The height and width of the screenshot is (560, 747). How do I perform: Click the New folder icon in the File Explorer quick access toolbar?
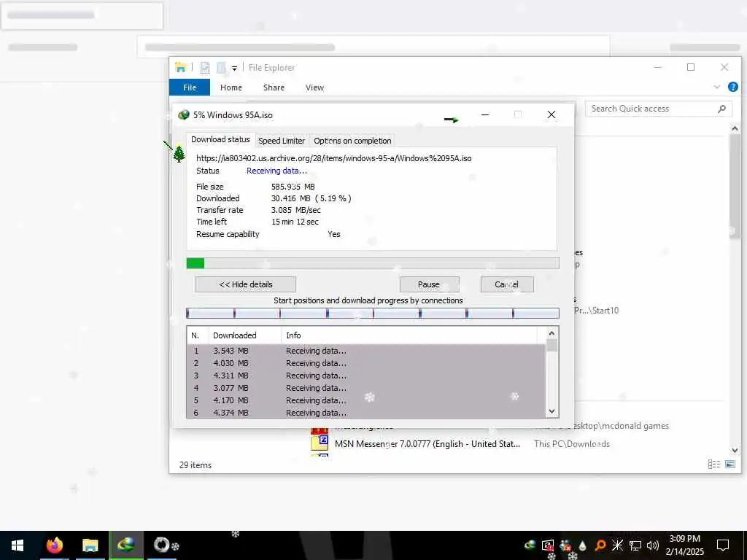point(221,68)
